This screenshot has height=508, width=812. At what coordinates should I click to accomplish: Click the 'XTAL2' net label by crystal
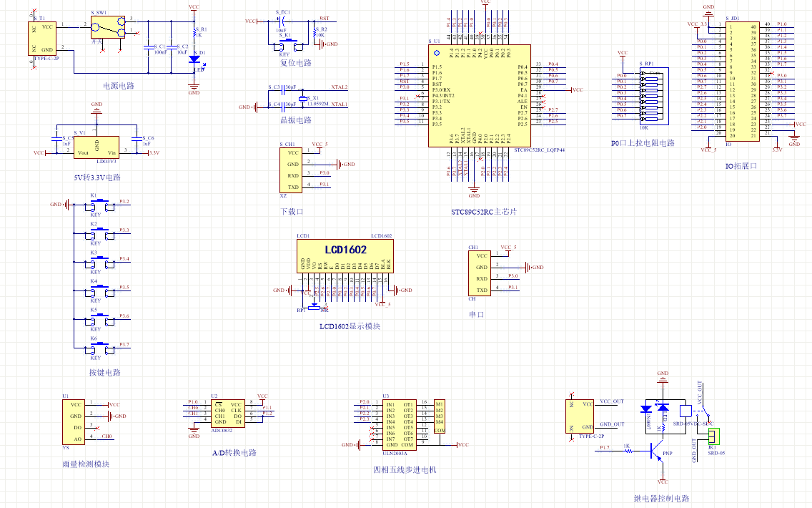(340, 87)
